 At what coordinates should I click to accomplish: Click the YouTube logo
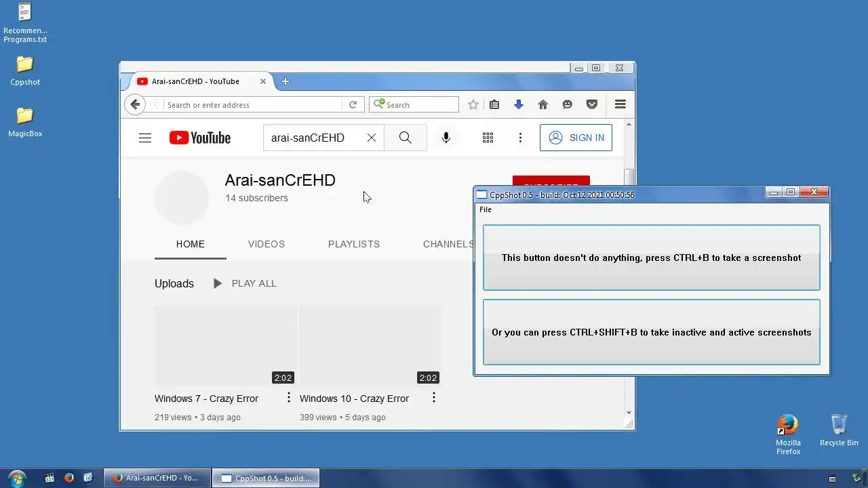(x=200, y=138)
